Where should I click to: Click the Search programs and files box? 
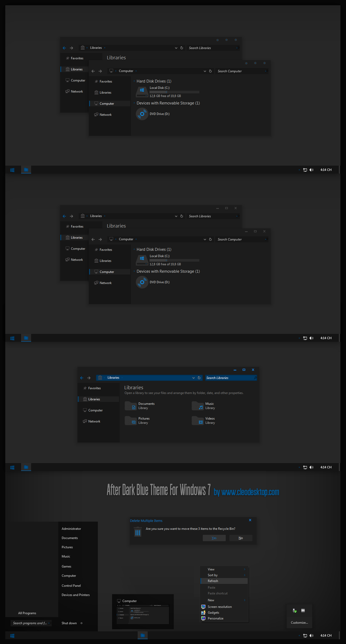pyautogui.click(x=31, y=623)
